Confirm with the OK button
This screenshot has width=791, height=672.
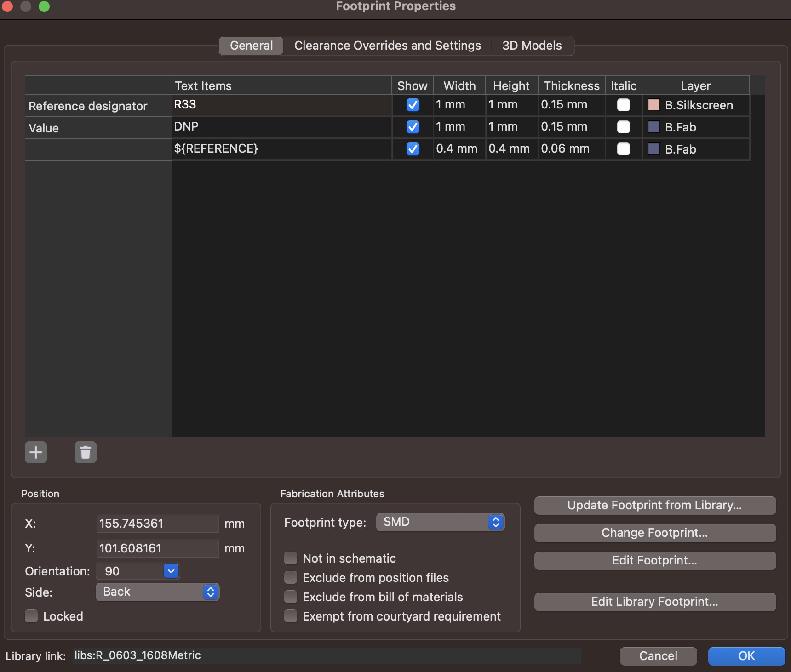[x=746, y=656]
